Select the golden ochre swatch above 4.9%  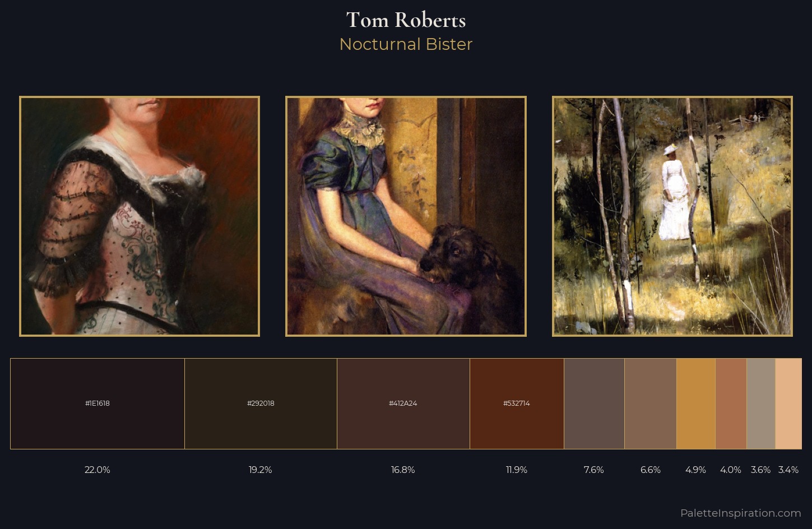coord(696,403)
